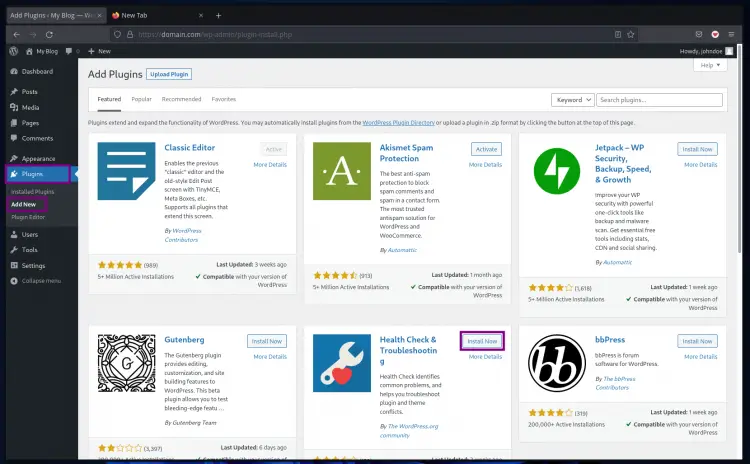Switch to the Favorites tab

pos(223,99)
